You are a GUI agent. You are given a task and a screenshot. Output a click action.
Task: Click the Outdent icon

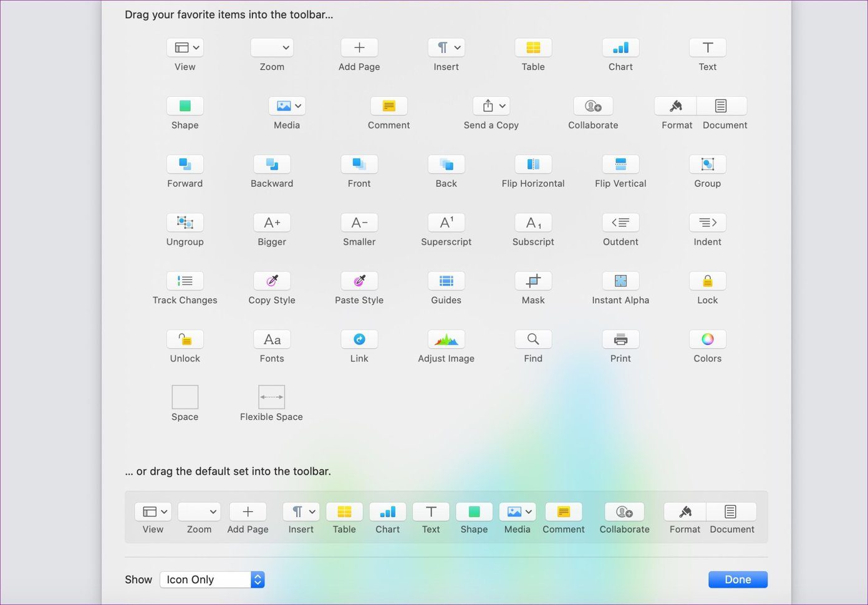point(620,223)
